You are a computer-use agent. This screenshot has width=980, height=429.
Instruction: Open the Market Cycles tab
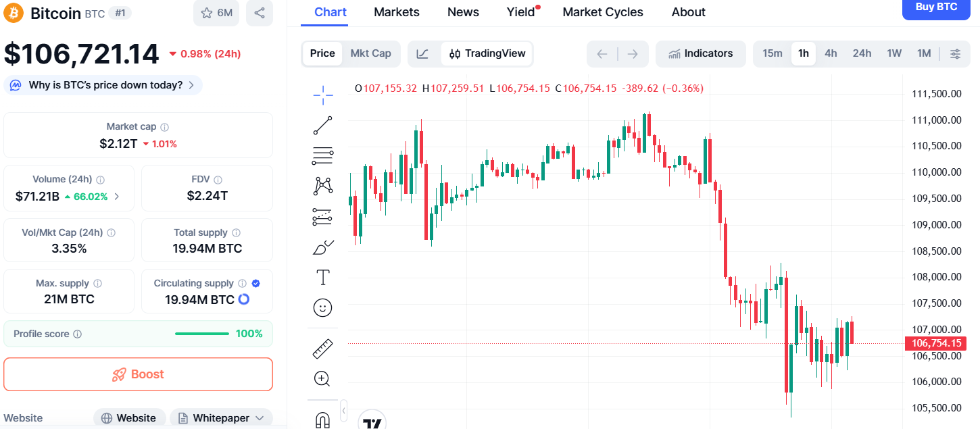click(602, 11)
